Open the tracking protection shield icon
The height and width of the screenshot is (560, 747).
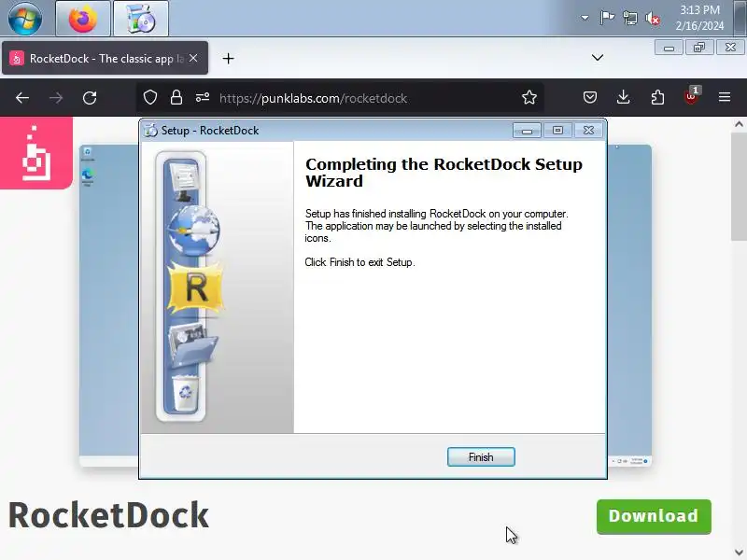click(x=150, y=98)
